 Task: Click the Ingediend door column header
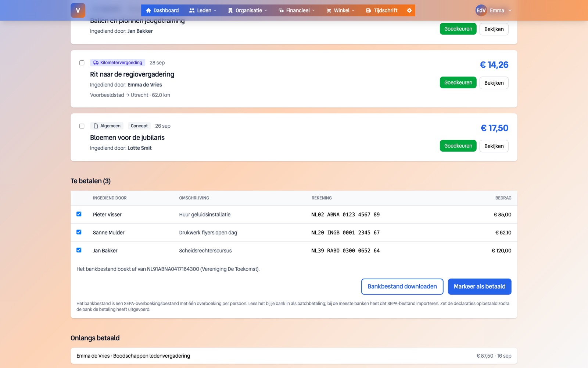coord(110,198)
